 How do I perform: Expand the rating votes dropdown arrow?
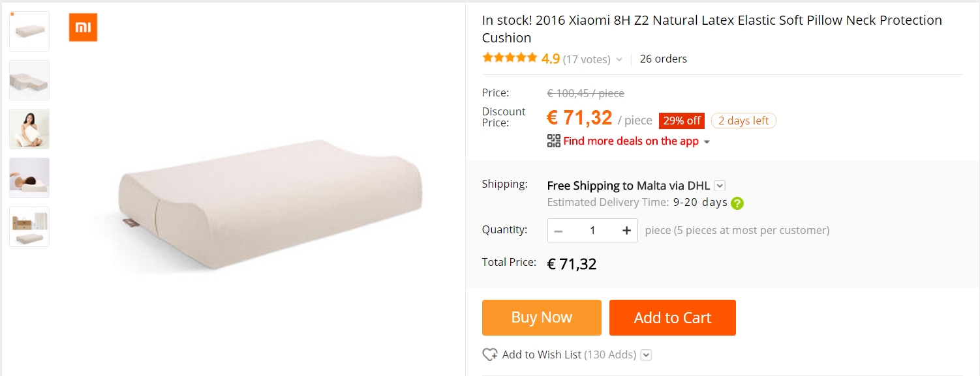[x=619, y=60]
